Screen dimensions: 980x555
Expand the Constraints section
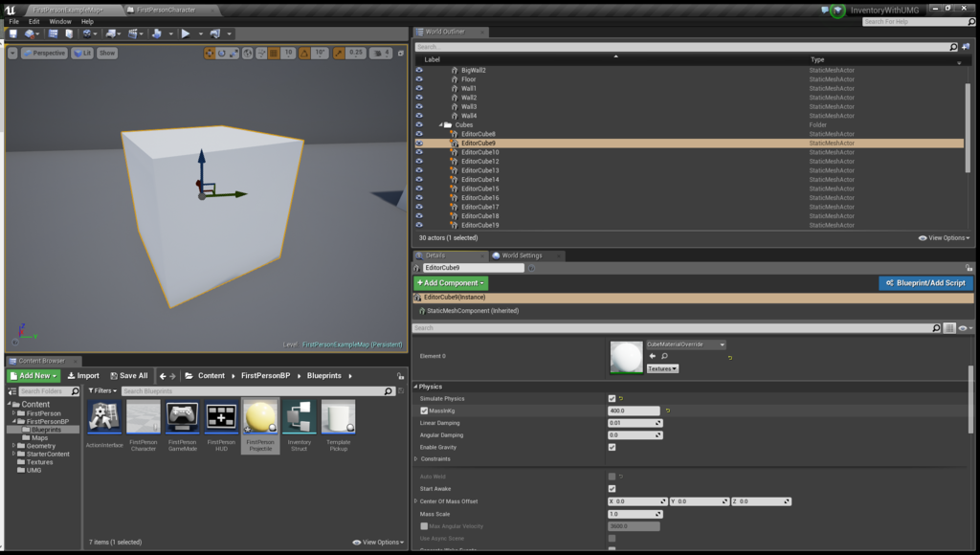point(416,458)
